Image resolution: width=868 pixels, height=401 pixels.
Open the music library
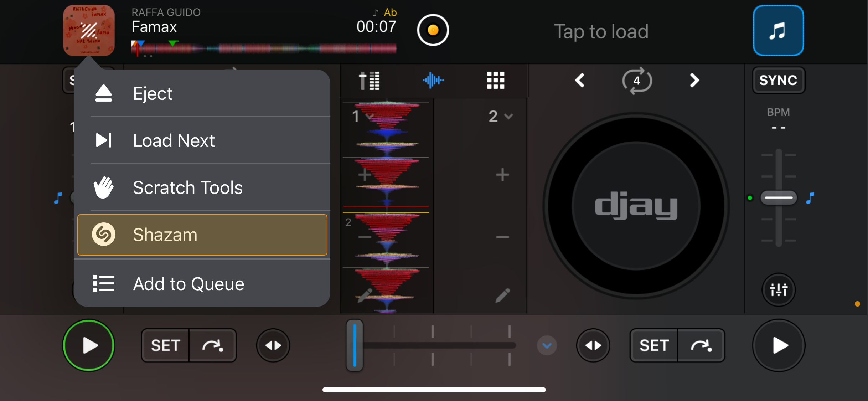[x=778, y=30]
